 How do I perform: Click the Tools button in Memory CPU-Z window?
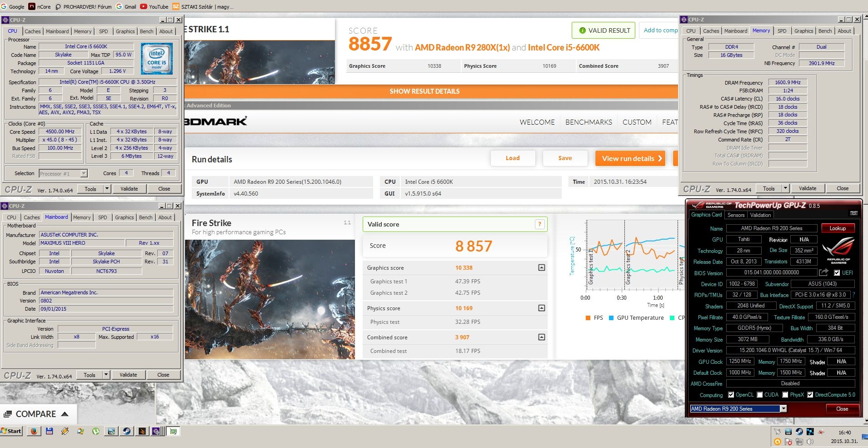pyautogui.click(x=769, y=188)
